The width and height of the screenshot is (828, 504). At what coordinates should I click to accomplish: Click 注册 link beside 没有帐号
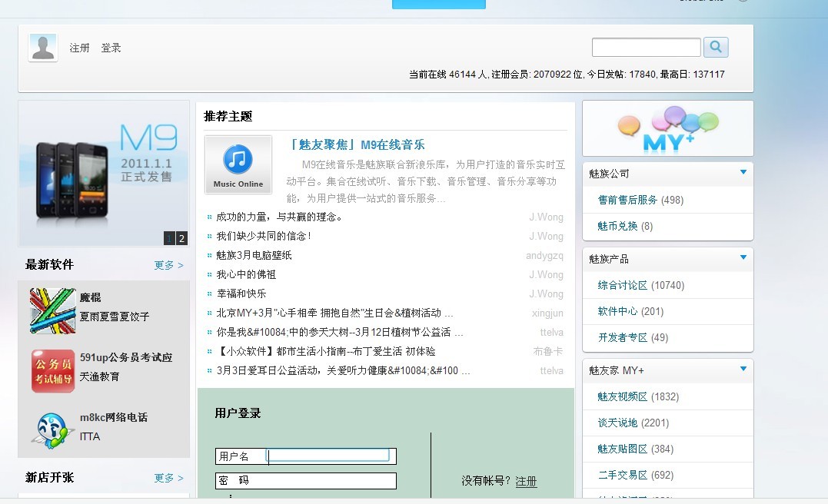coord(526,481)
